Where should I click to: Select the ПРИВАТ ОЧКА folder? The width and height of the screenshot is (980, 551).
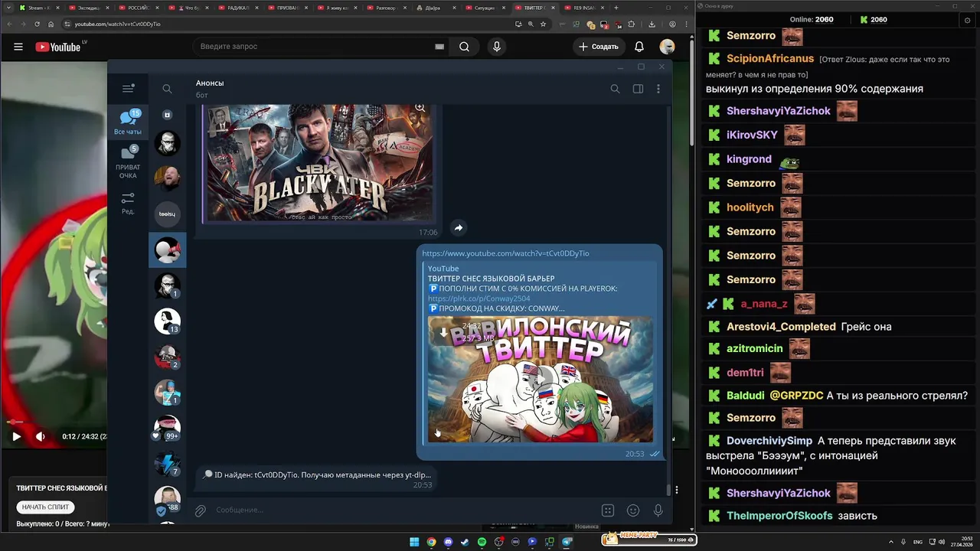[x=128, y=162]
